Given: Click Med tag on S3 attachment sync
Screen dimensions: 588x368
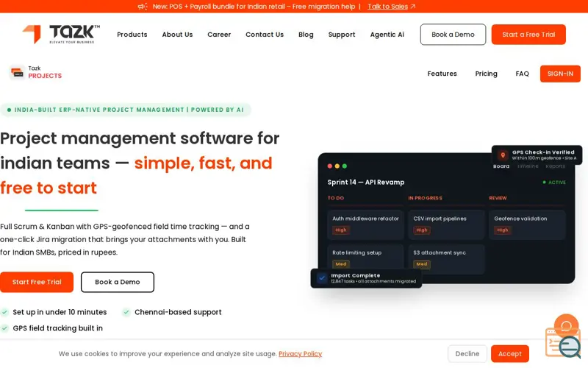Looking at the screenshot, I should [422, 264].
